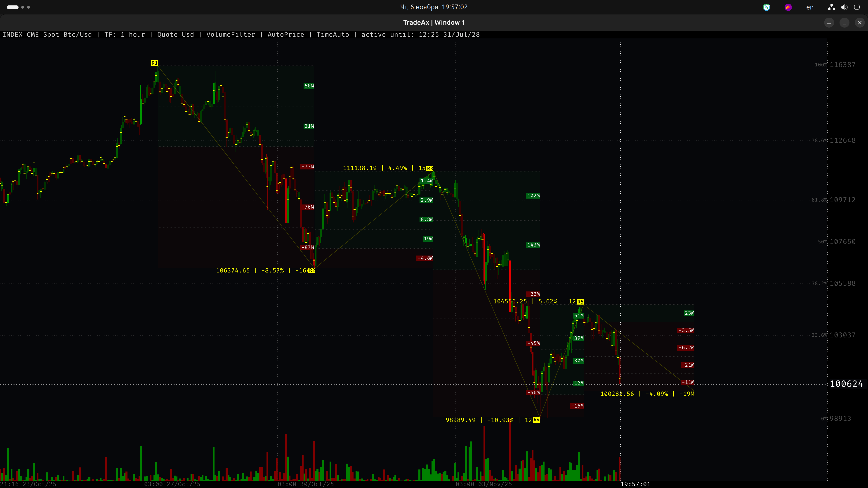Click the active until 12:25 31/Jul/28 label
Viewport: 868px width, 488px height.
coord(420,34)
